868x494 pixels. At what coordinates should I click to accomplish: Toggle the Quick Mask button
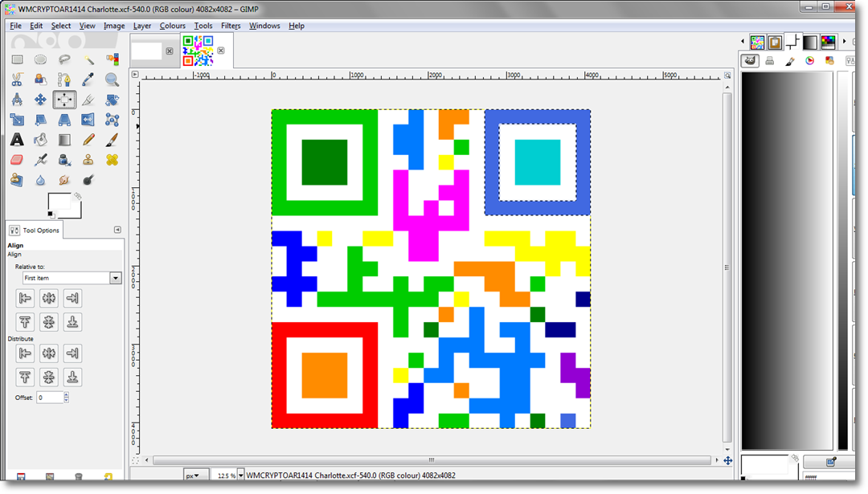pyautogui.click(x=135, y=460)
